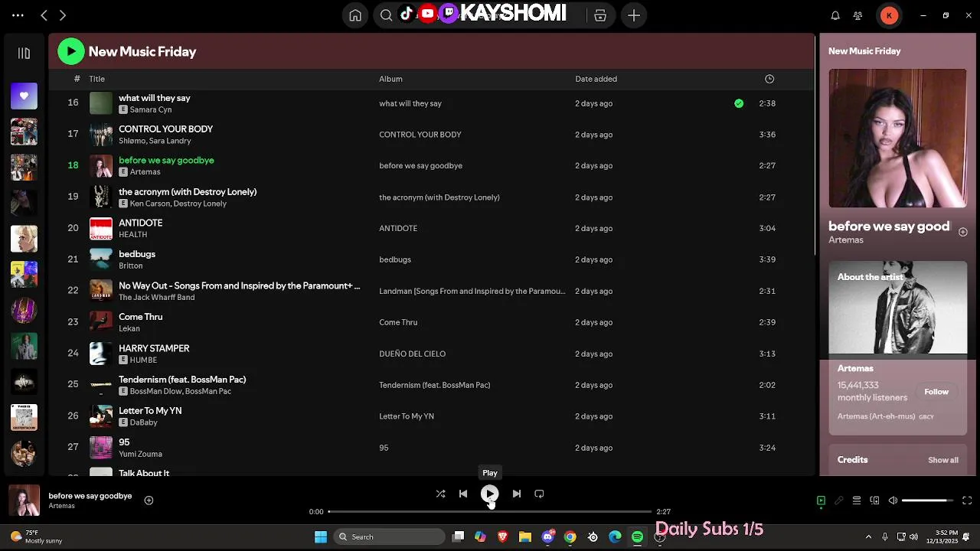The image size is (980, 551).
Task: Open File Explorer from the taskbar
Action: (525, 536)
